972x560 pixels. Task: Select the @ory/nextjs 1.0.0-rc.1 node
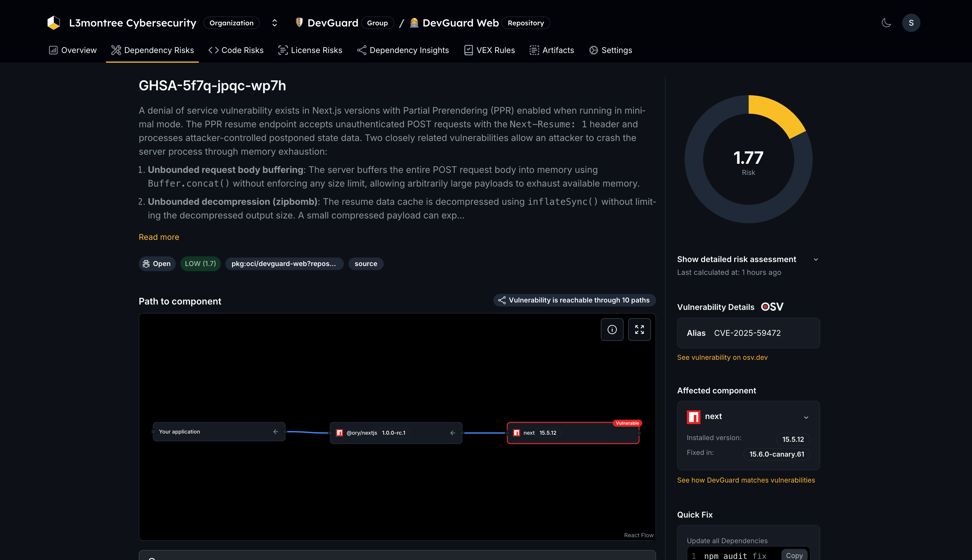tap(396, 433)
